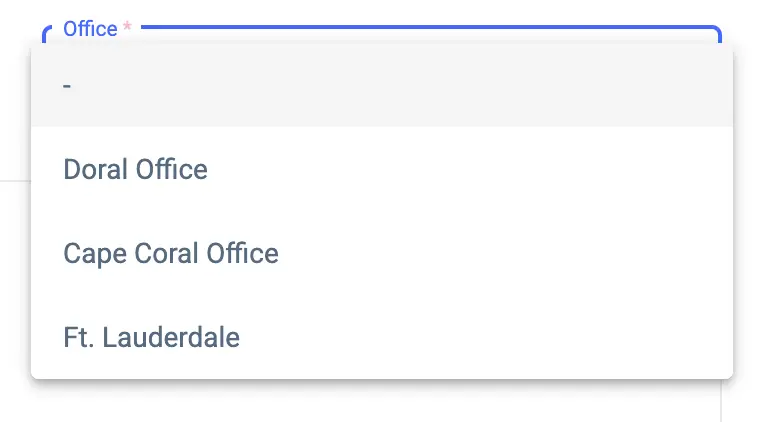The width and height of the screenshot is (776, 422).
Task: Choose Ft. Lauderdale as the office location
Action: pyautogui.click(x=152, y=337)
